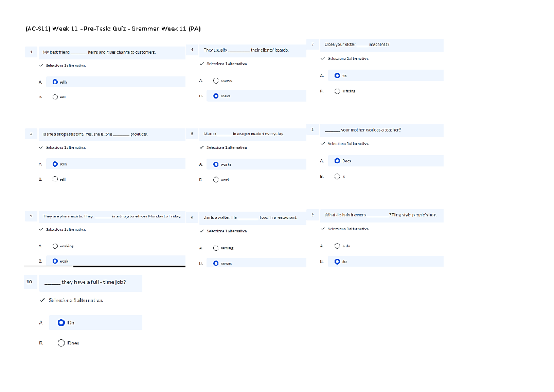554x392 pixels.
Task: Click the checkmark icon under question 10
Action: [x=42, y=300]
